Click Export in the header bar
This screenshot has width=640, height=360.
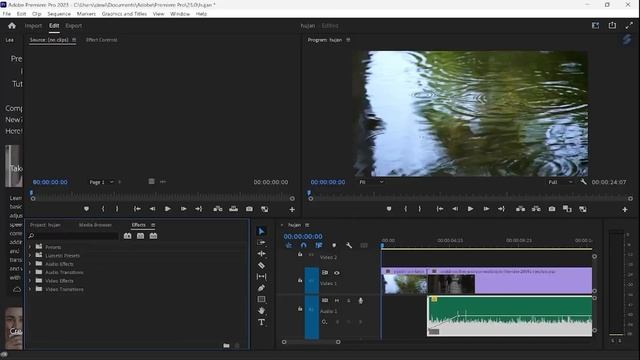[73, 26]
